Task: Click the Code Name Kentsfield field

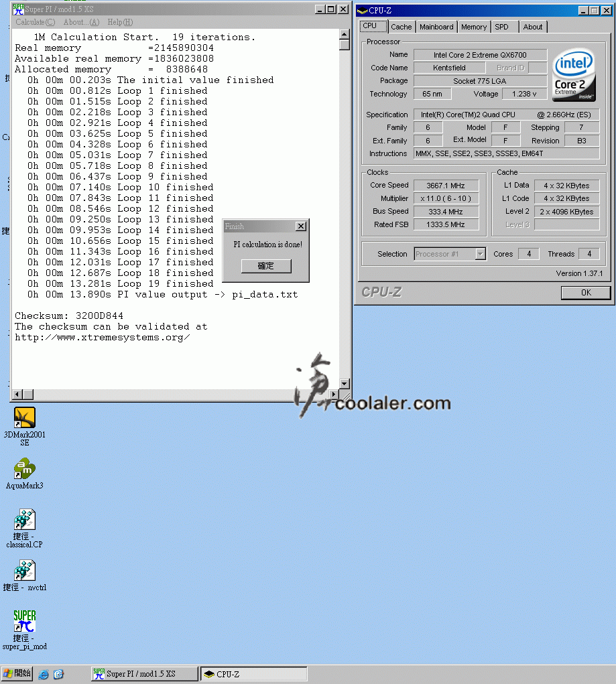Action: 449,68
